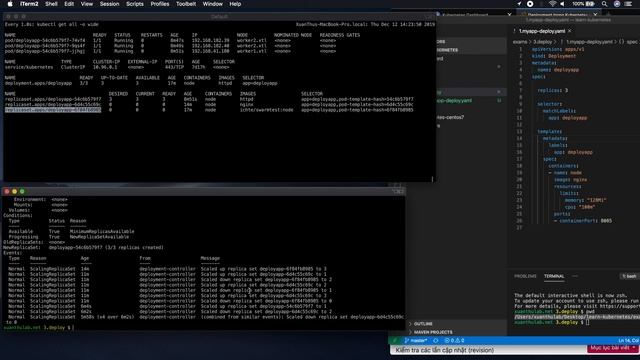Open errors and warnings count in status bar
This screenshot has height=360, width=640.
[x=454, y=340]
